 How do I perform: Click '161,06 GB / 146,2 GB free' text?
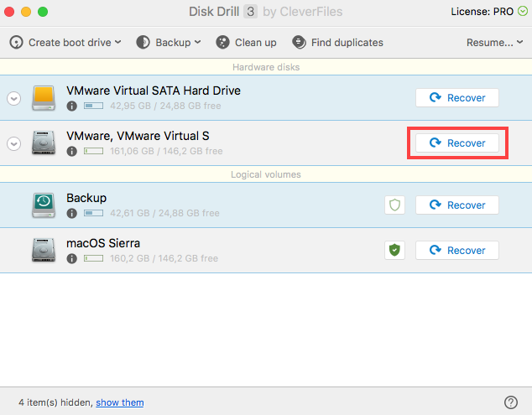click(166, 151)
